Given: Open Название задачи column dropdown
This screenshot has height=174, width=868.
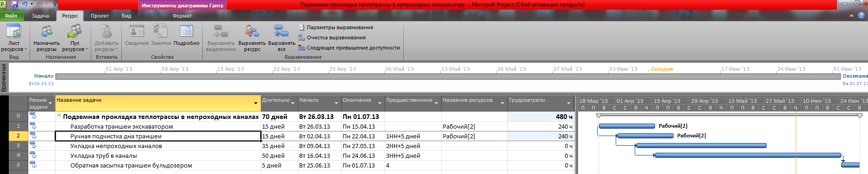Looking at the screenshot, I should coord(256,103).
